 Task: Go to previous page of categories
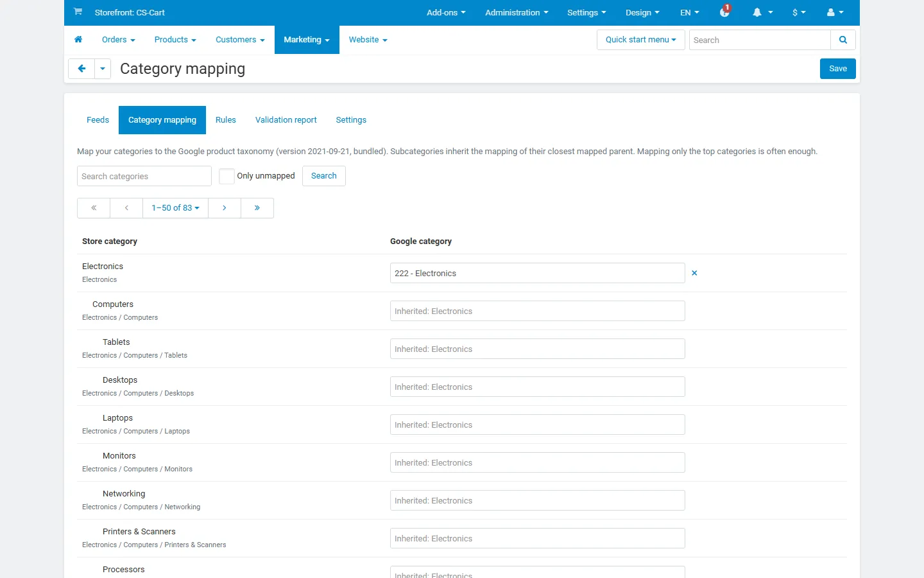pos(126,208)
